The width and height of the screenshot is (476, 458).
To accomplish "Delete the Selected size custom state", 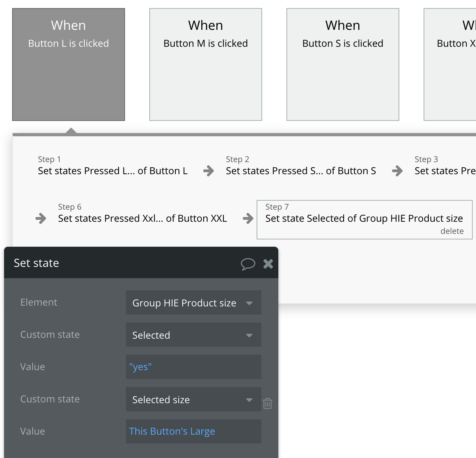I will coord(267,403).
